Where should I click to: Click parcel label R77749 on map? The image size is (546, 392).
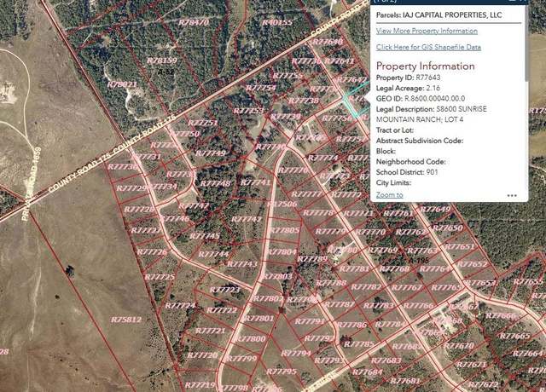click(x=211, y=153)
